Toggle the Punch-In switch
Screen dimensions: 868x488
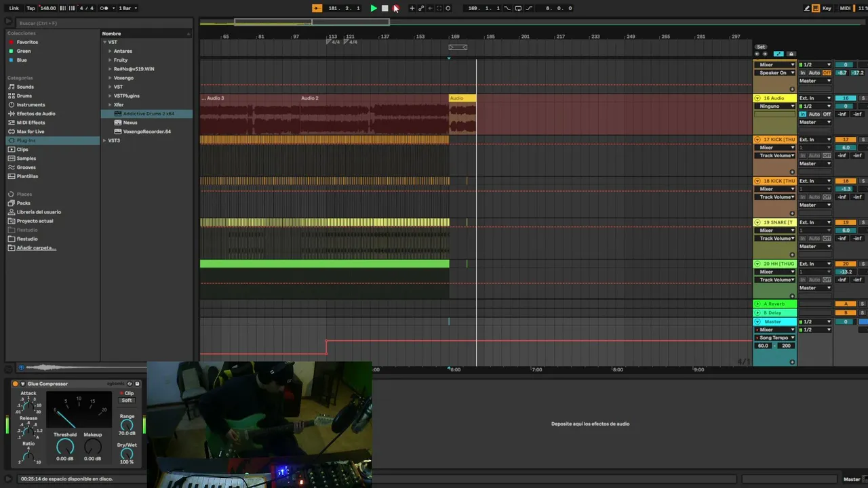point(507,8)
